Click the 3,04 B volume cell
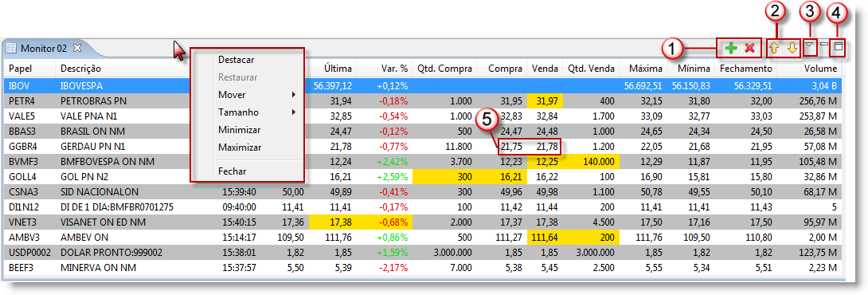 (x=823, y=86)
